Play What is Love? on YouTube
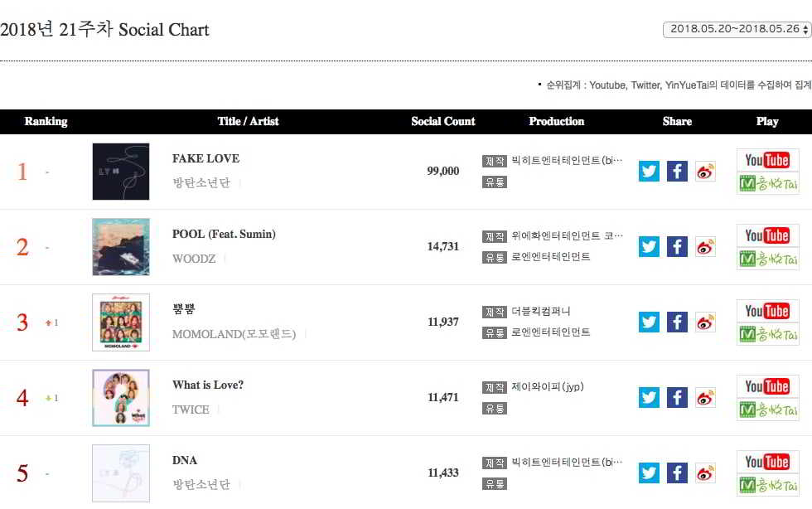Screen dimensions: 812x509 point(767,386)
